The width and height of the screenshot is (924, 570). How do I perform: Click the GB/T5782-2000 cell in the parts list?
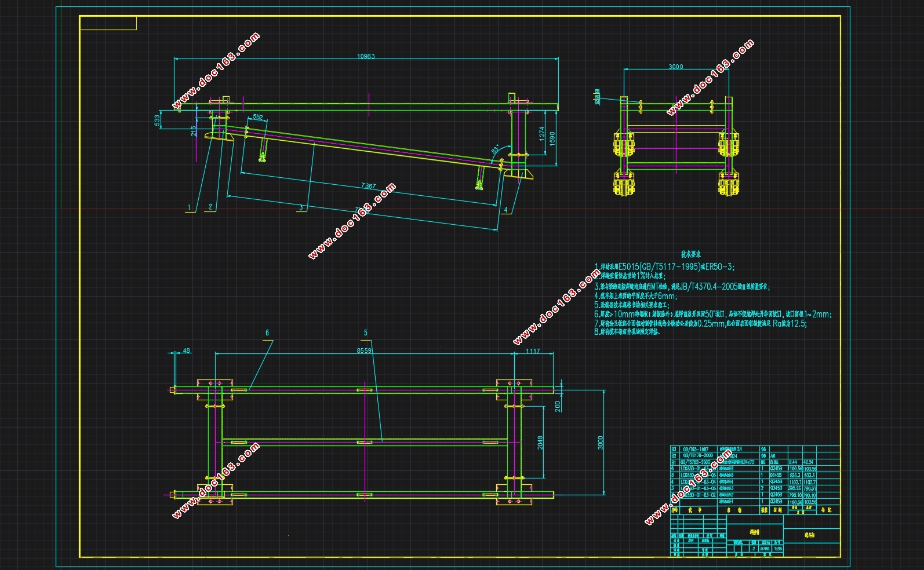[x=698, y=462]
